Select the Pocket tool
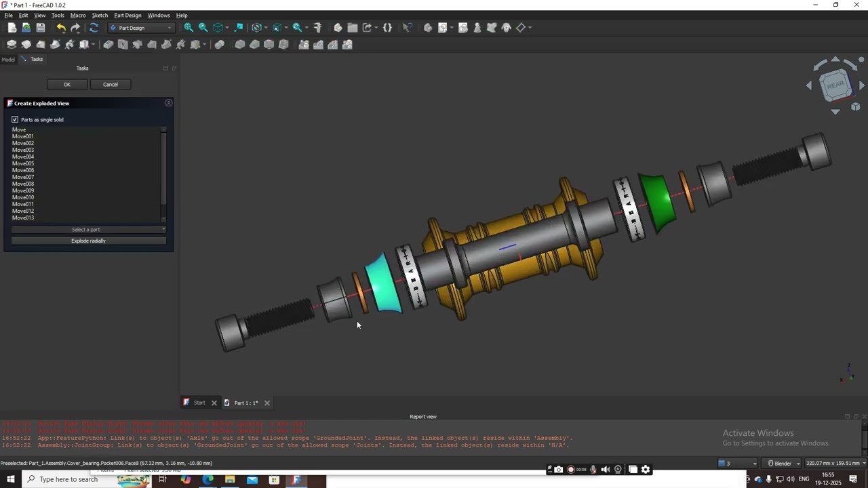This screenshot has height=488, width=868. [x=108, y=45]
